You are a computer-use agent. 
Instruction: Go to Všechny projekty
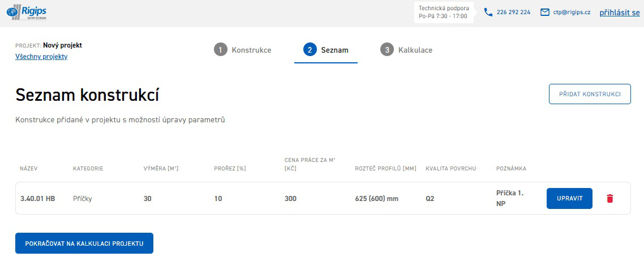tap(41, 57)
